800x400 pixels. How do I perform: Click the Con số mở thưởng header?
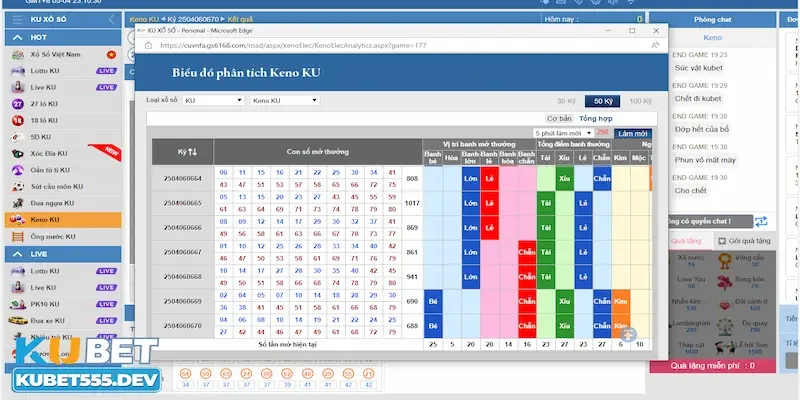(318, 152)
